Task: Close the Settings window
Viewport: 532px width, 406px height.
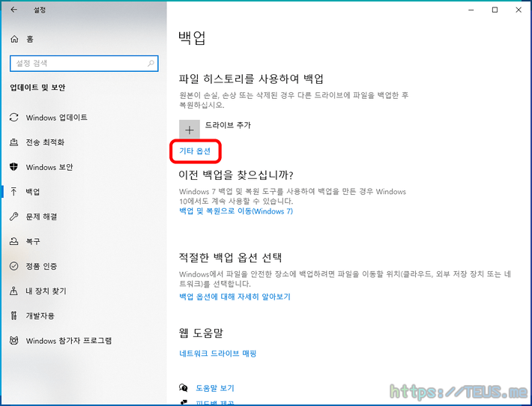Action: [519, 10]
